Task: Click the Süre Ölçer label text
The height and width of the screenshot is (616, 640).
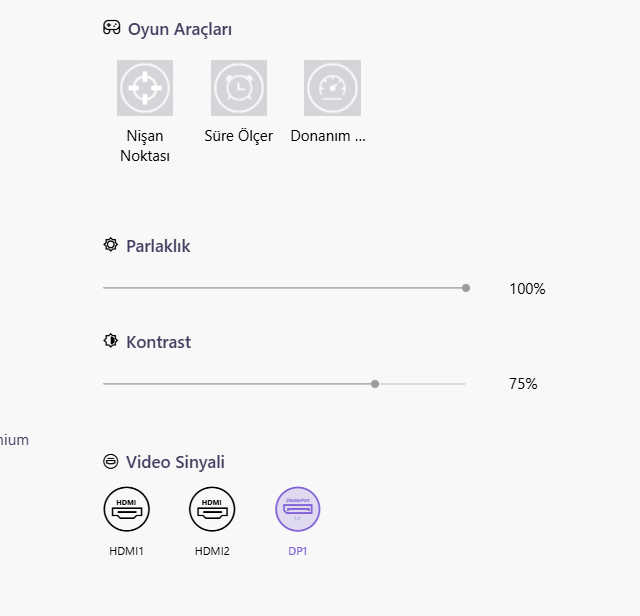Action: coord(239,136)
